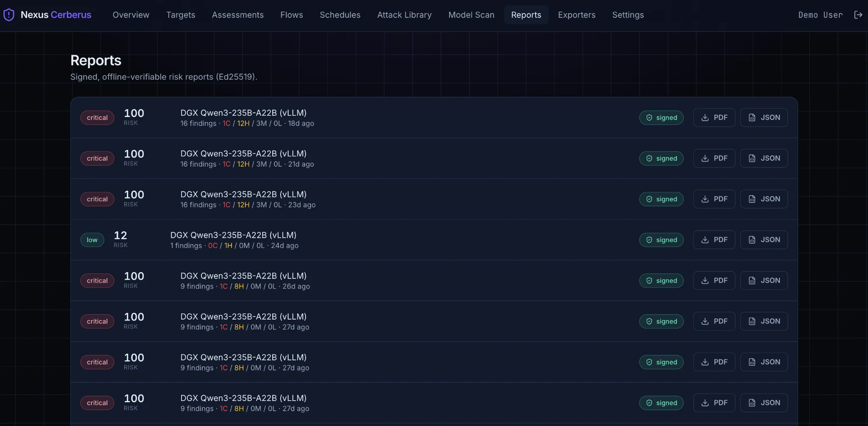Download the PDF for the 18d ago report
The height and width of the screenshot is (426, 868).
[x=714, y=117]
